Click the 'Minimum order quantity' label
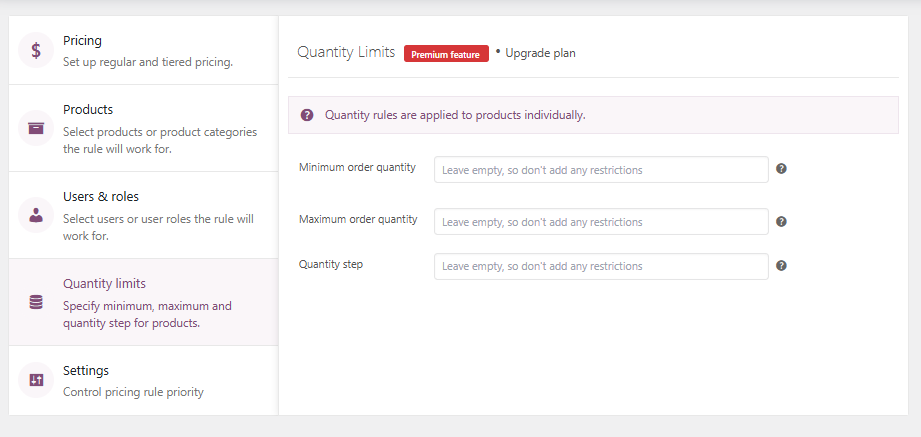The width and height of the screenshot is (921, 437). 357,167
